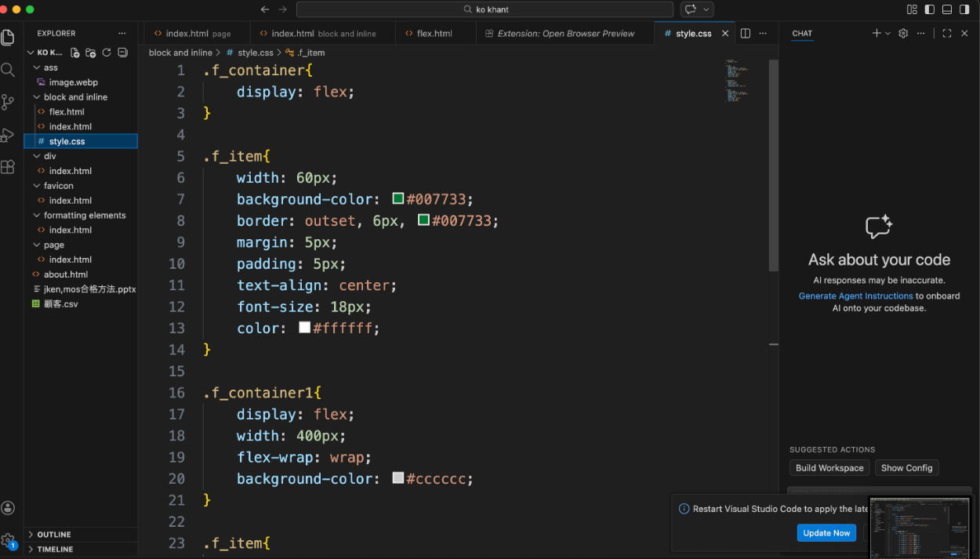Image resolution: width=980 pixels, height=559 pixels.
Task: Toggle the primary side bar visibility
Action: click(x=930, y=9)
